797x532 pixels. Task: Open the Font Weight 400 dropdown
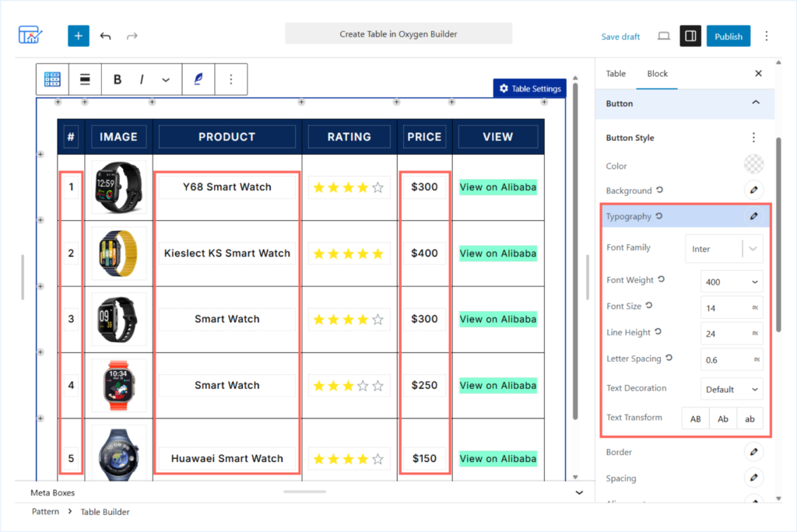tap(732, 282)
